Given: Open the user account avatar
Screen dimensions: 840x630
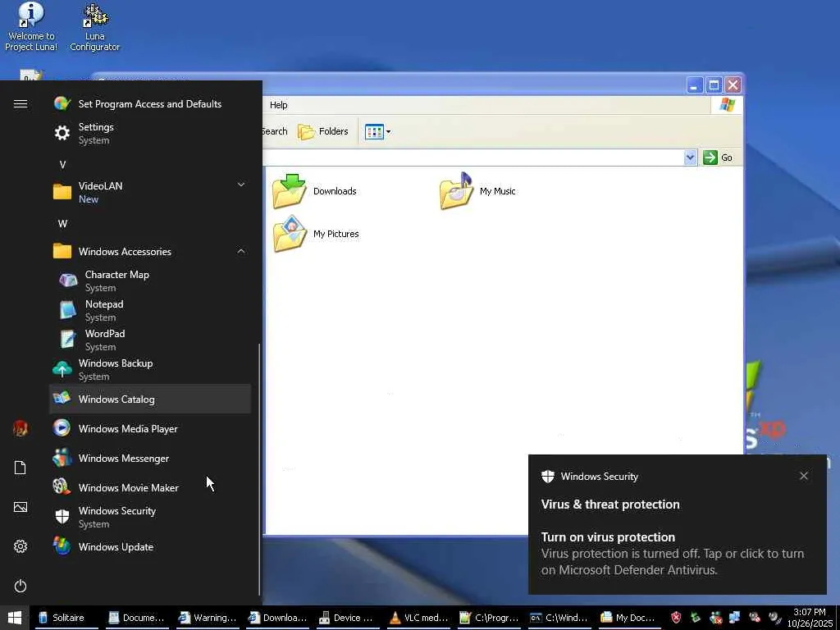Looking at the screenshot, I should 21,428.
